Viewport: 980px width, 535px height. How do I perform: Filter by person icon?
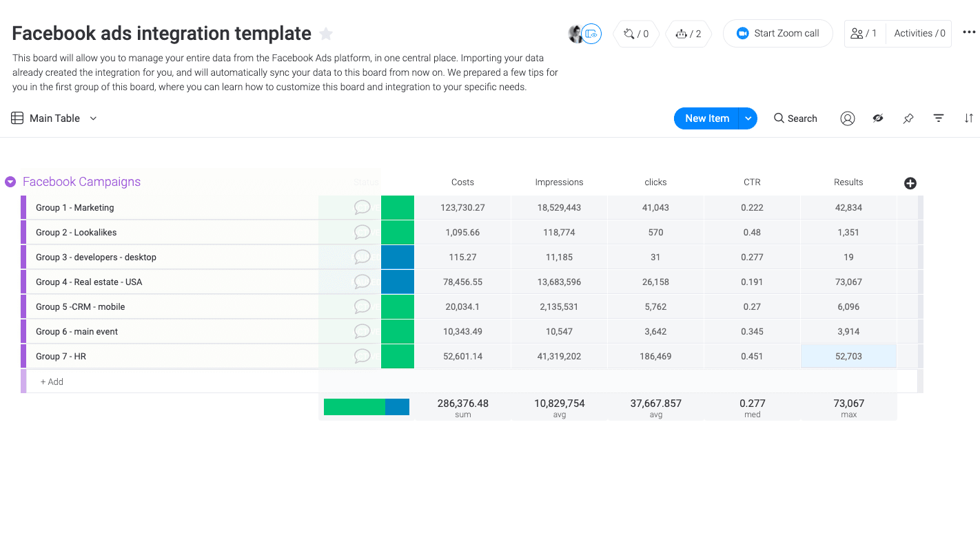848,118
